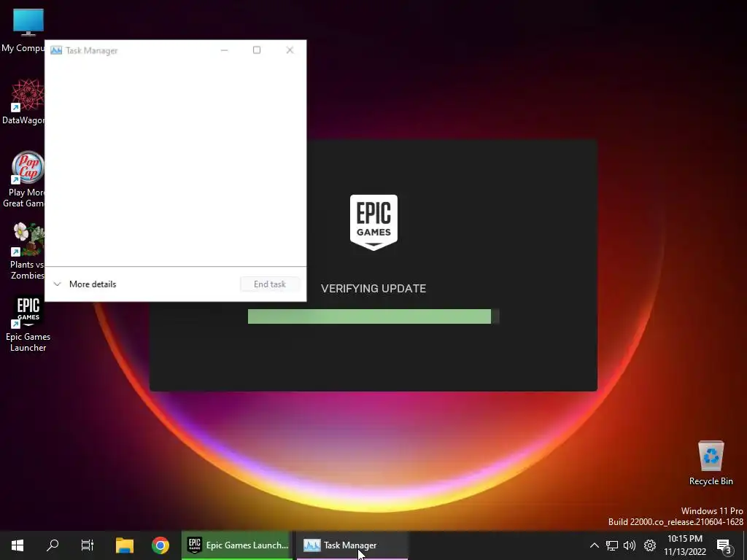This screenshot has width=747, height=560.
Task: Open the Recycle Bin
Action: pyautogui.click(x=711, y=463)
